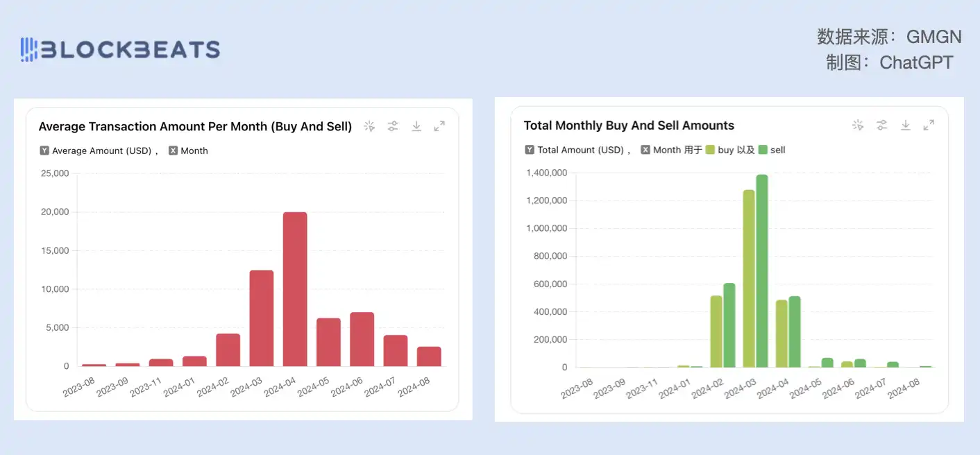Select the 2024-04 red bar in left chart

(x=295, y=289)
